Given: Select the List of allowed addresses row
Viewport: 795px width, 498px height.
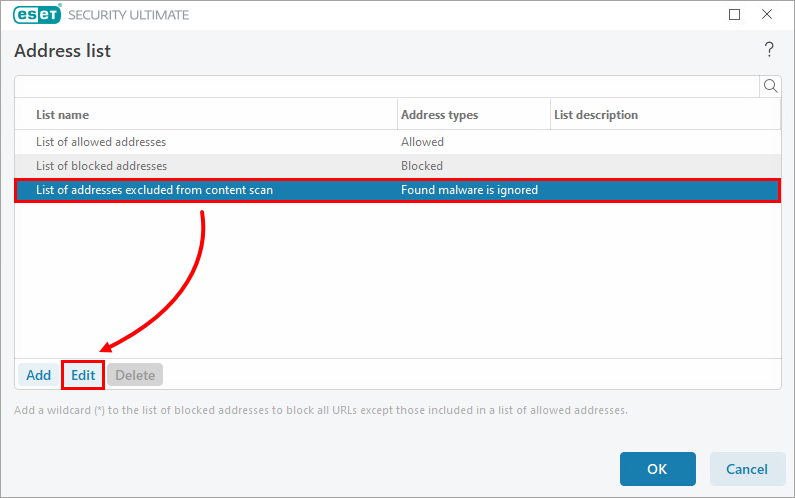Looking at the screenshot, I should (x=101, y=142).
